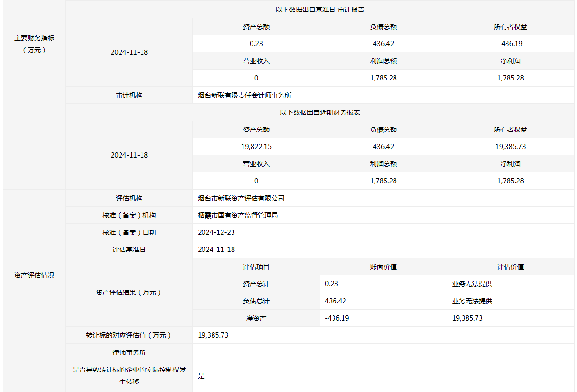Click the 净资产 row label
The image size is (577, 392).
[256, 318]
